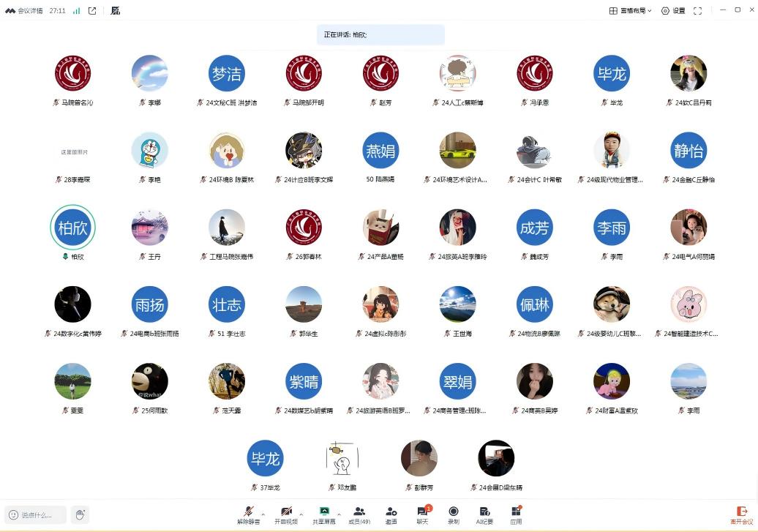Start recording with the 录制 icon
The image size is (758, 532).
pyautogui.click(x=454, y=515)
